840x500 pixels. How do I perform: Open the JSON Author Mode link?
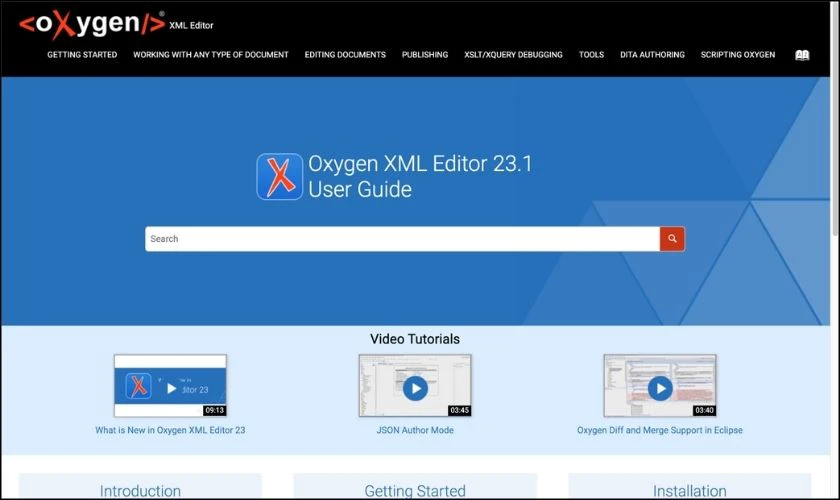(x=415, y=430)
